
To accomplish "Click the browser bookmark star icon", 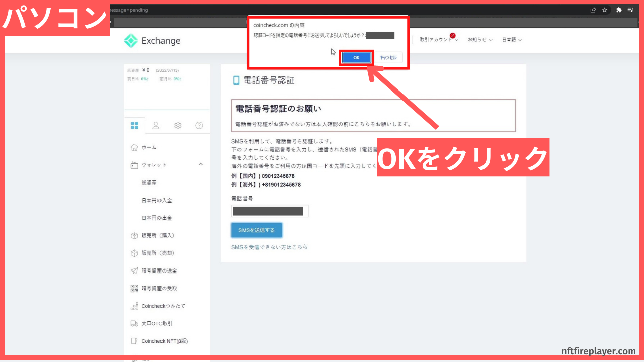I will [605, 10].
